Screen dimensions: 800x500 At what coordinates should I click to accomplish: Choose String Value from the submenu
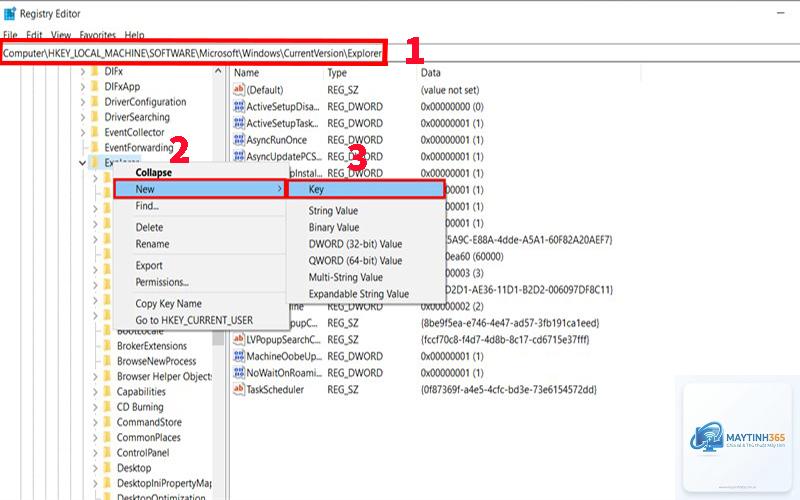tap(366, 211)
